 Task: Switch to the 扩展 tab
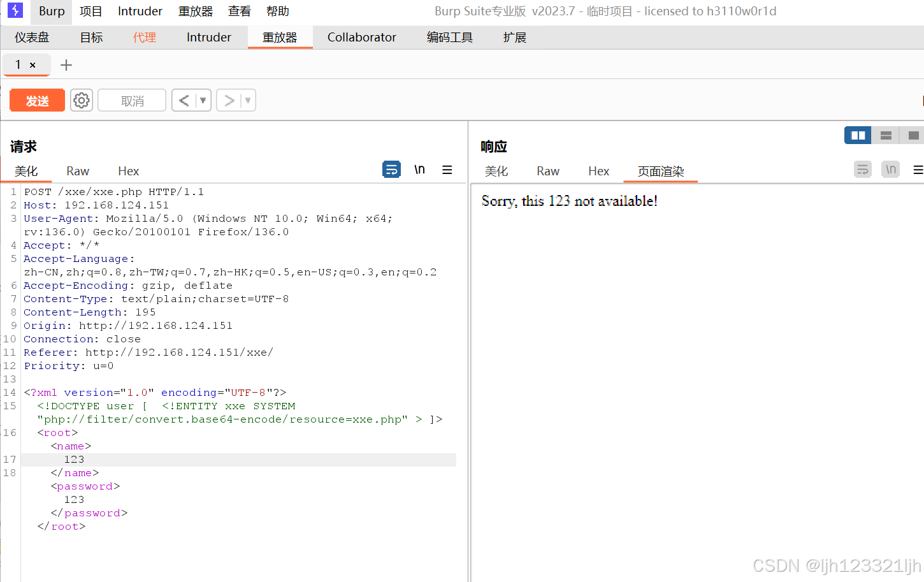515,37
